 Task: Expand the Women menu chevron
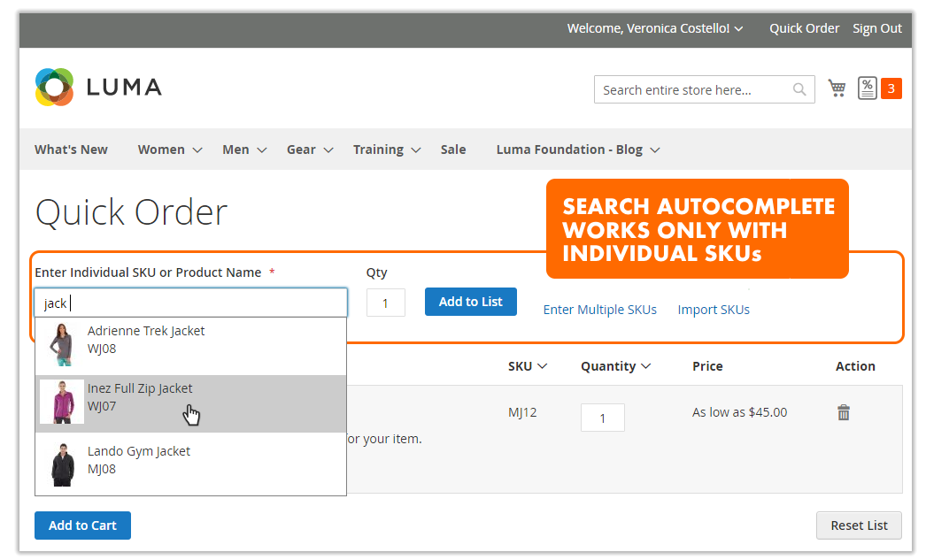pyautogui.click(x=197, y=150)
